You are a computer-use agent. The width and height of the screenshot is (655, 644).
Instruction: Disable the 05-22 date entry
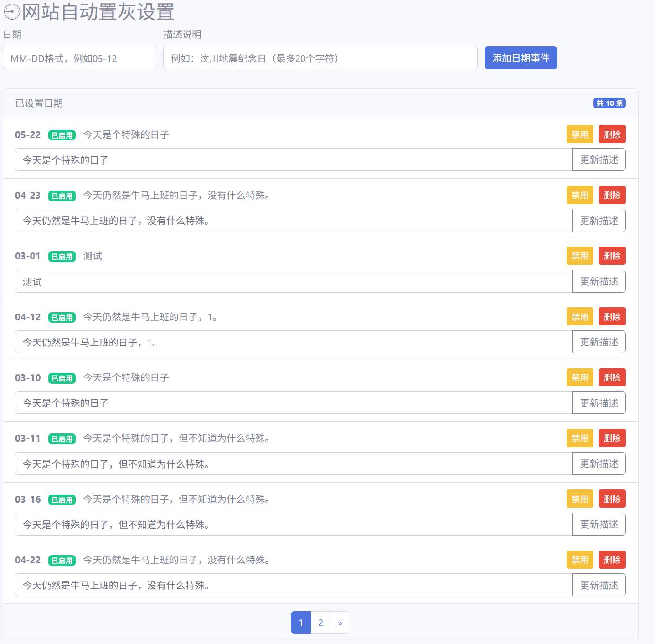tap(579, 134)
